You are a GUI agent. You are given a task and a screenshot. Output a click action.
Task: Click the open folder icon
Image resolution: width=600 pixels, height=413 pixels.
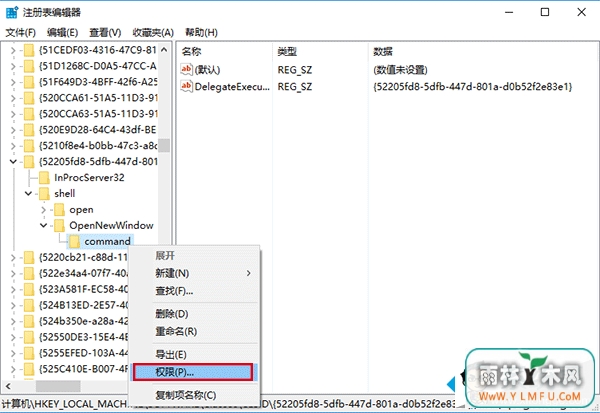click(x=59, y=210)
